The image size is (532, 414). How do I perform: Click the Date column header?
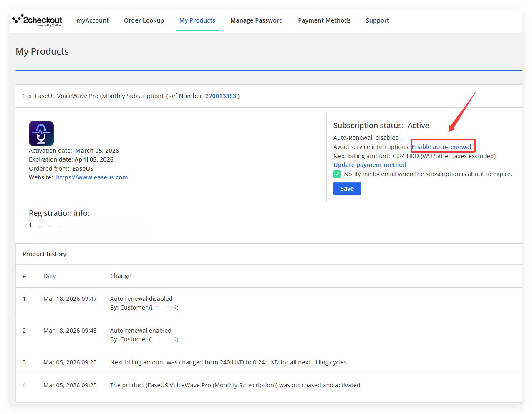pyautogui.click(x=50, y=276)
